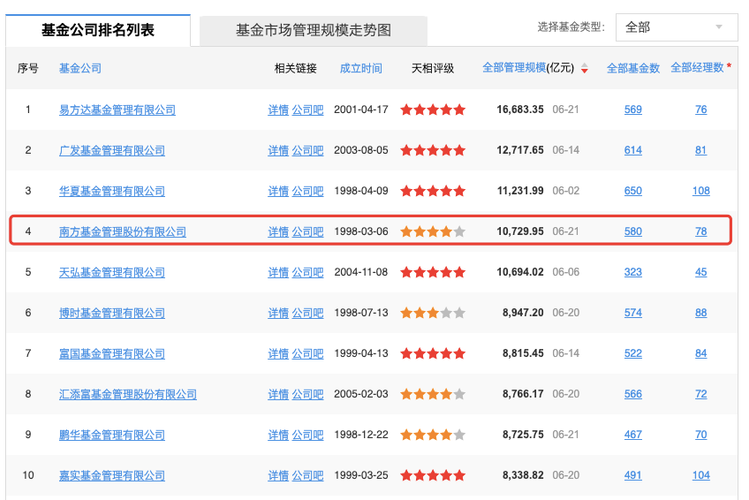This screenshot has width=749, height=500.
Task: Open fund count 580 for 南方基金
Action: click(x=633, y=231)
